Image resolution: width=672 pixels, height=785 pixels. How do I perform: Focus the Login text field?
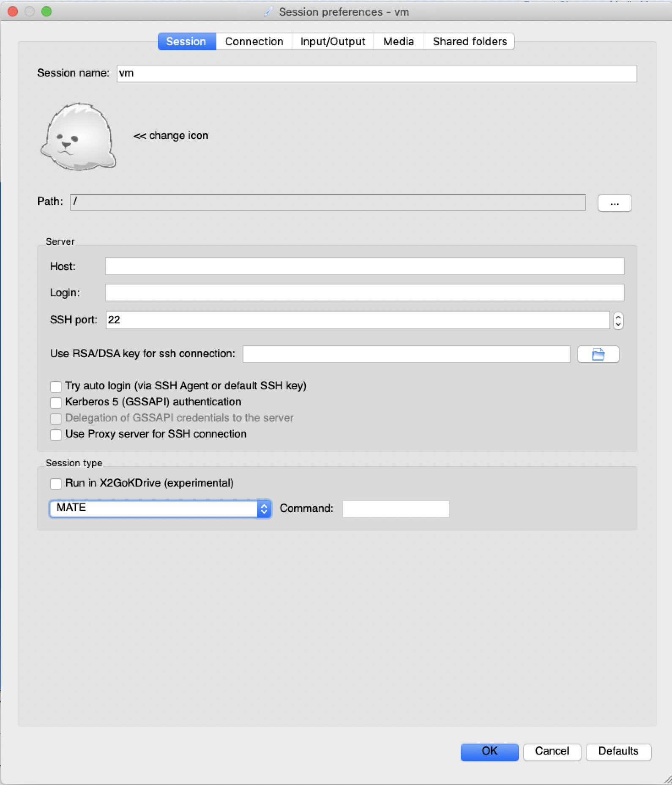(x=364, y=293)
